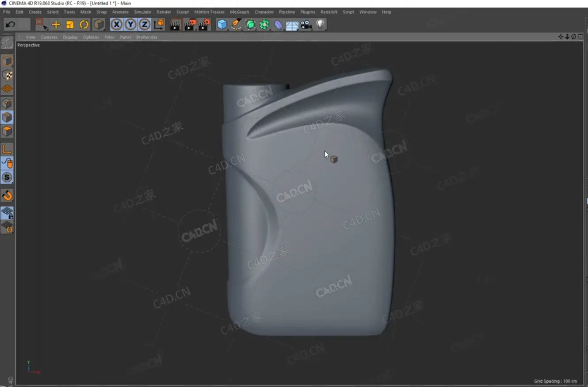Add a Light object

(x=320, y=24)
